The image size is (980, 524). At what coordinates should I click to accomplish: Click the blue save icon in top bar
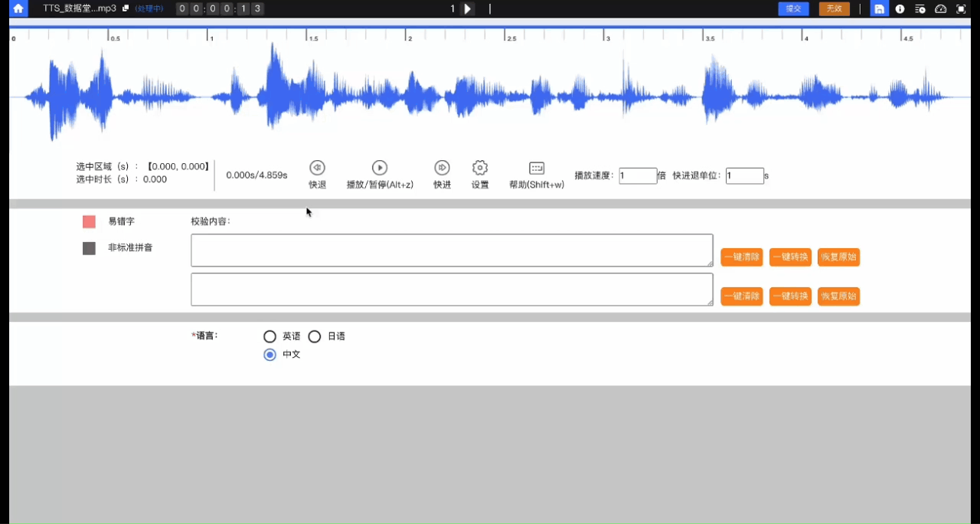tap(880, 9)
